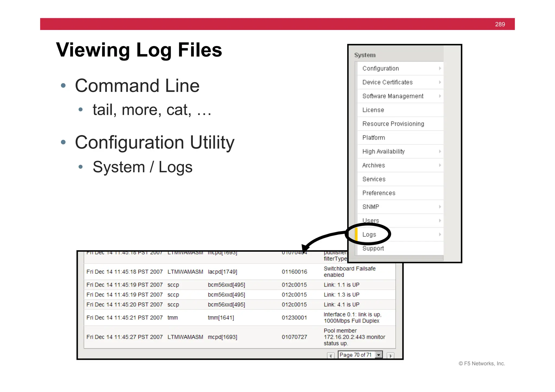Screen dimensions: 555x392
Task: Select the Preferences menu item
Action: point(400,193)
